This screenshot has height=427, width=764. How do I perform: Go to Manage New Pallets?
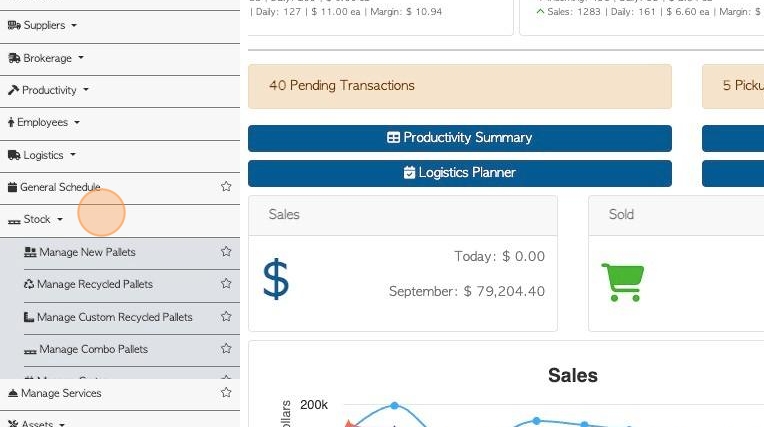80,252
